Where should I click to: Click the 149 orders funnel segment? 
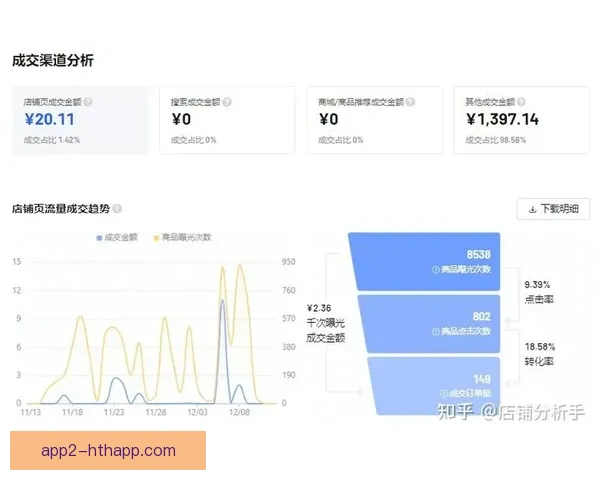pos(435,386)
